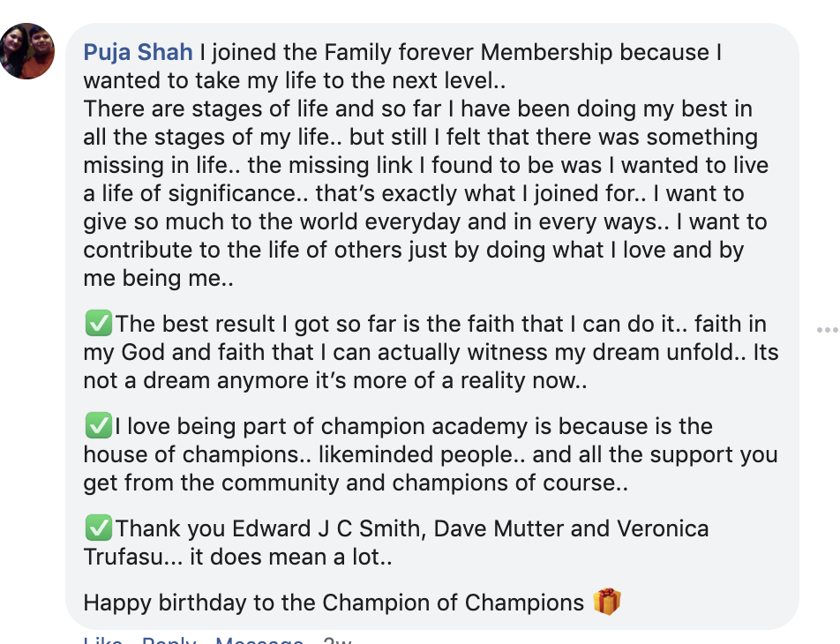Click the 'Happy birthday to the Champion' line
The width and height of the screenshot is (840, 644).
click(334, 603)
